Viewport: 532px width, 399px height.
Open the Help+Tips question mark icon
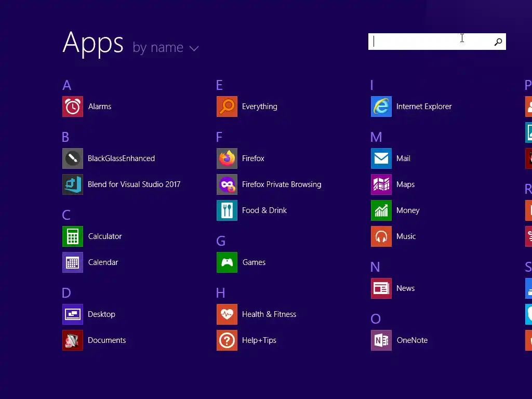coord(227,340)
